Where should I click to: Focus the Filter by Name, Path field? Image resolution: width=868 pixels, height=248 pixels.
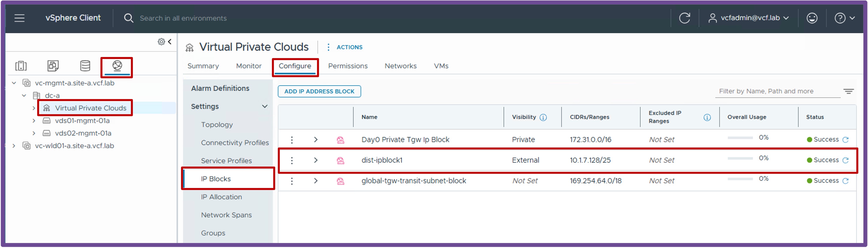(x=777, y=91)
